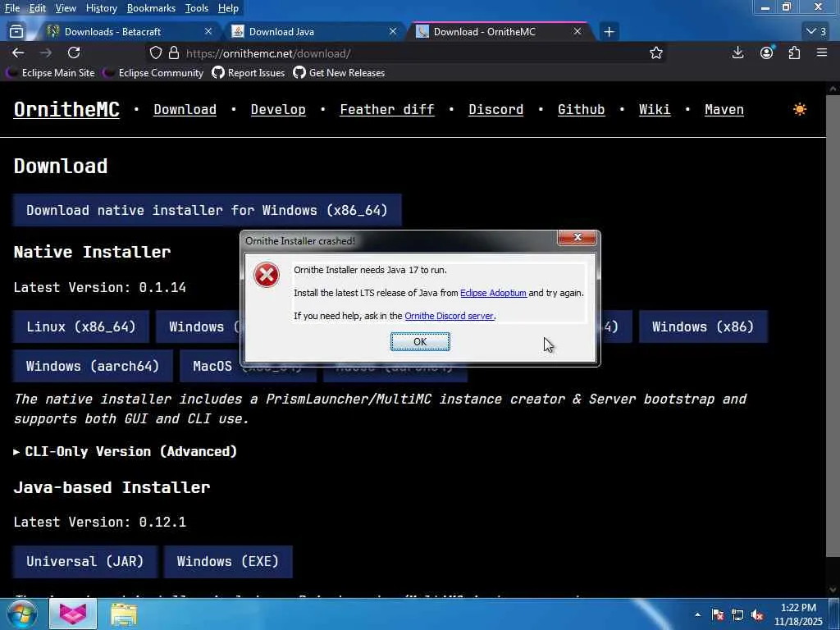The height and width of the screenshot is (630, 840).
Task: Download the Universal (JAR) installer
Action: pyautogui.click(x=85, y=561)
